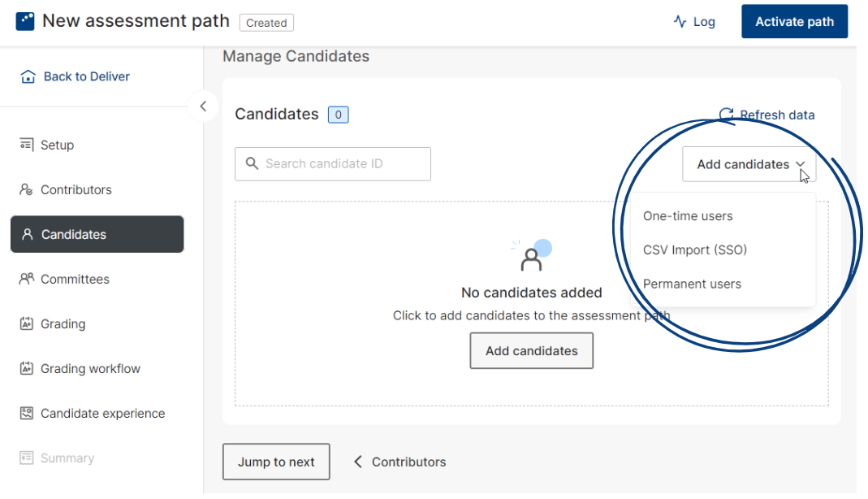
Task: Click the magnifier icon in candidate search
Action: [252, 163]
